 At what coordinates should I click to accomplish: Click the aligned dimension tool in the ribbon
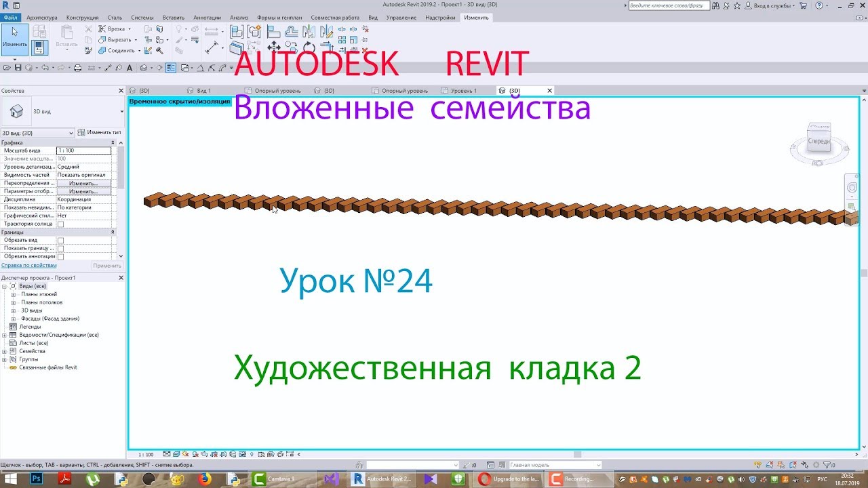[x=212, y=47]
